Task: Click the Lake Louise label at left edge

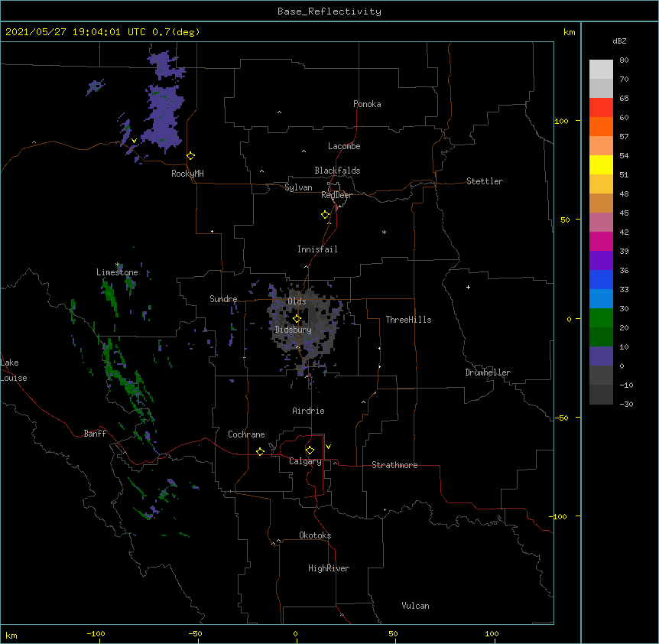Action: coord(14,370)
